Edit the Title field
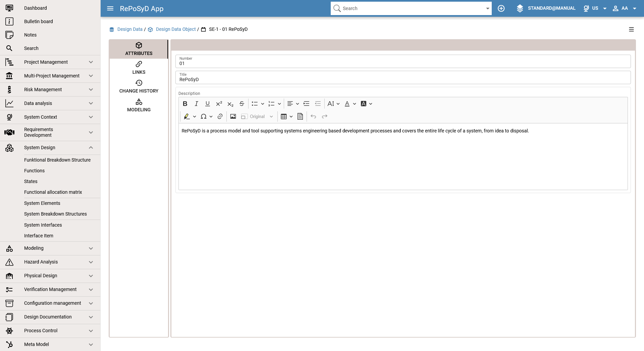The height and width of the screenshot is (351, 644). coord(403,77)
